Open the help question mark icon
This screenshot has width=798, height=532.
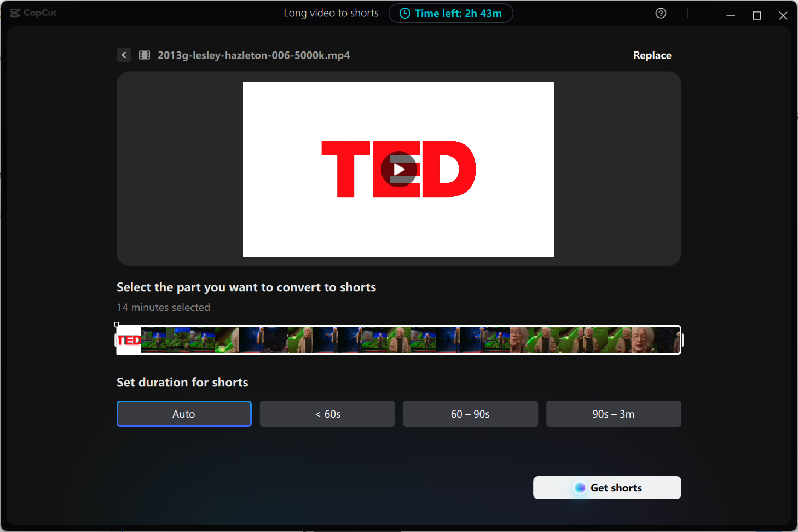pyautogui.click(x=661, y=13)
